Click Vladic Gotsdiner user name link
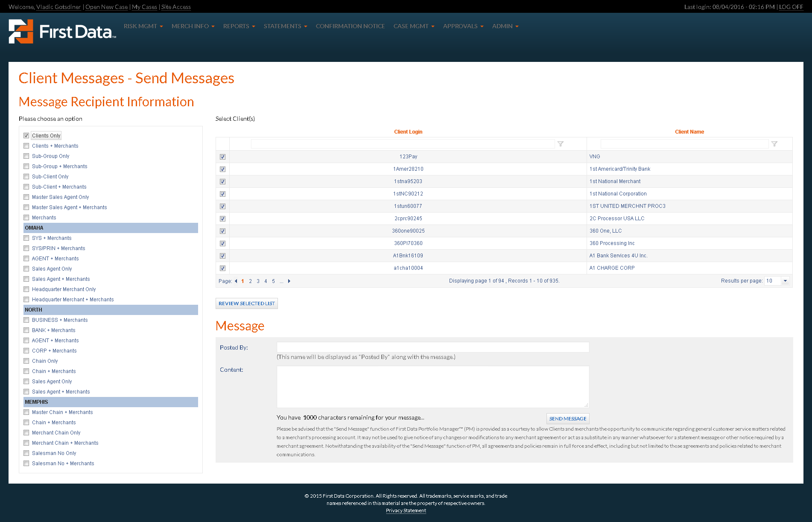The width and height of the screenshot is (812, 522). tap(58, 7)
